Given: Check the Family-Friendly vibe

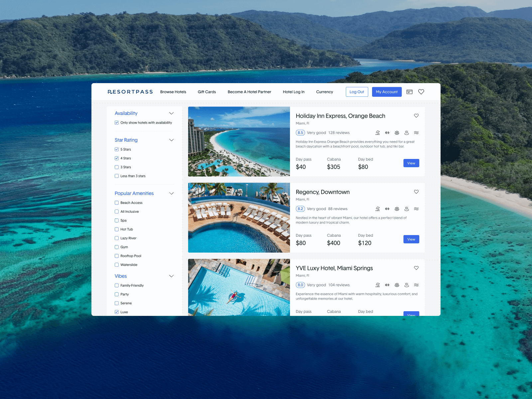Looking at the screenshot, I should coord(117,285).
